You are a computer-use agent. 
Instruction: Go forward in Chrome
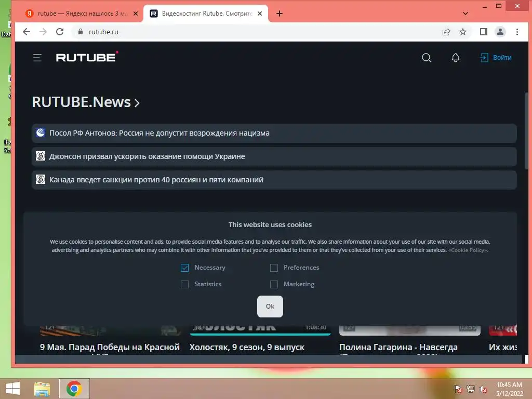43,32
